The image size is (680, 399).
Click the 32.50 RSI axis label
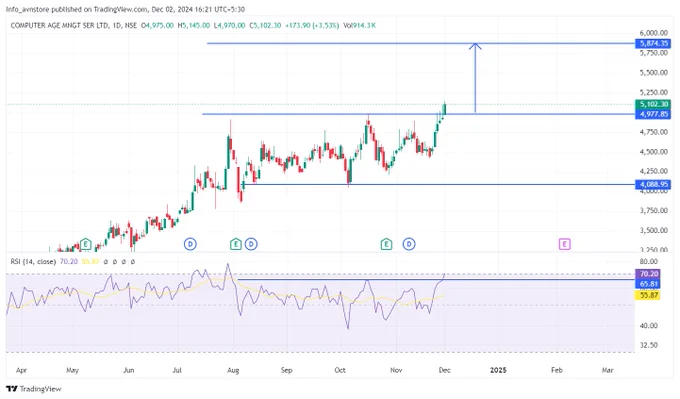(649, 345)
